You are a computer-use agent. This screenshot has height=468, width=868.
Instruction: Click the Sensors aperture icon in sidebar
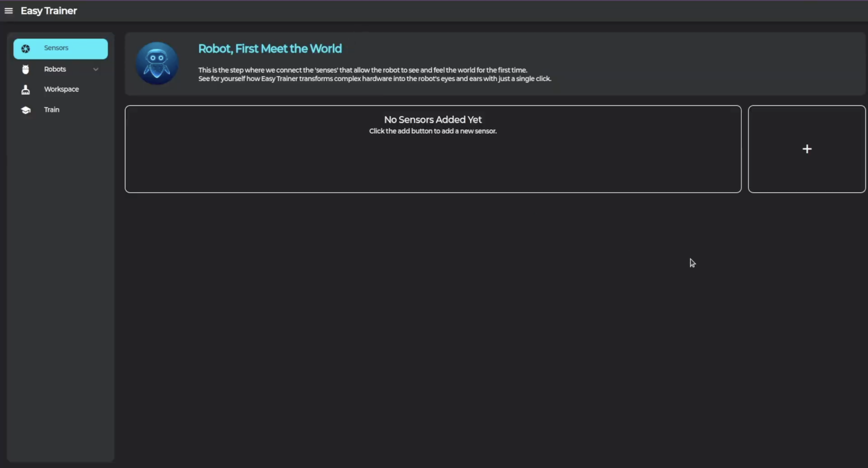point(26,49)
